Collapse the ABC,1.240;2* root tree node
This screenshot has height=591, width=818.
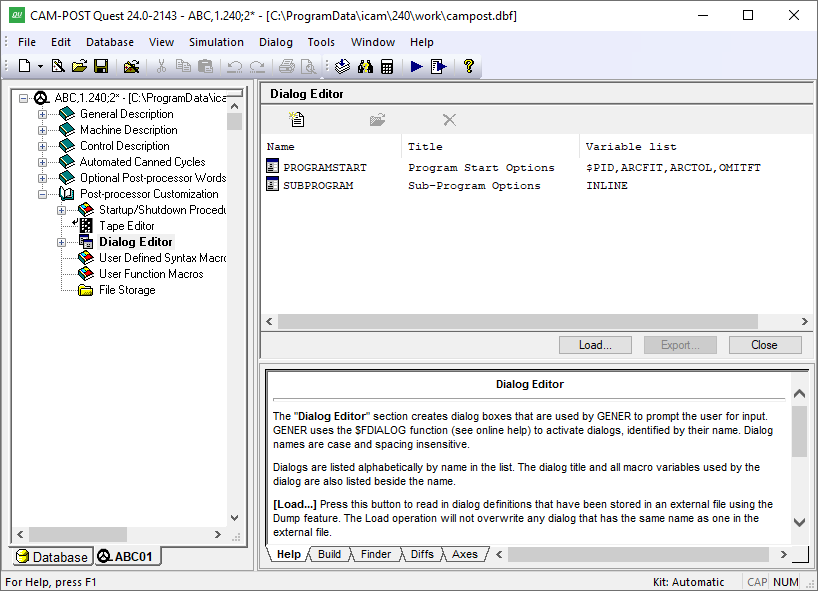point(23,98)
